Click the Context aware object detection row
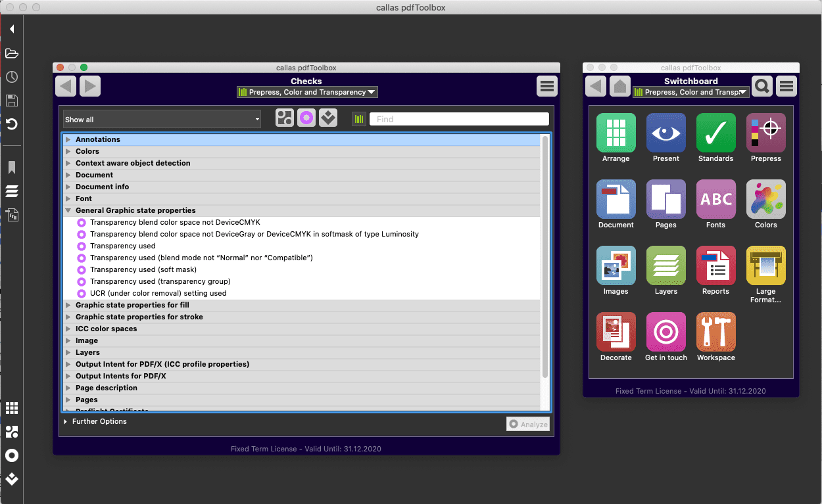The image size is (822, 504). 301,163
